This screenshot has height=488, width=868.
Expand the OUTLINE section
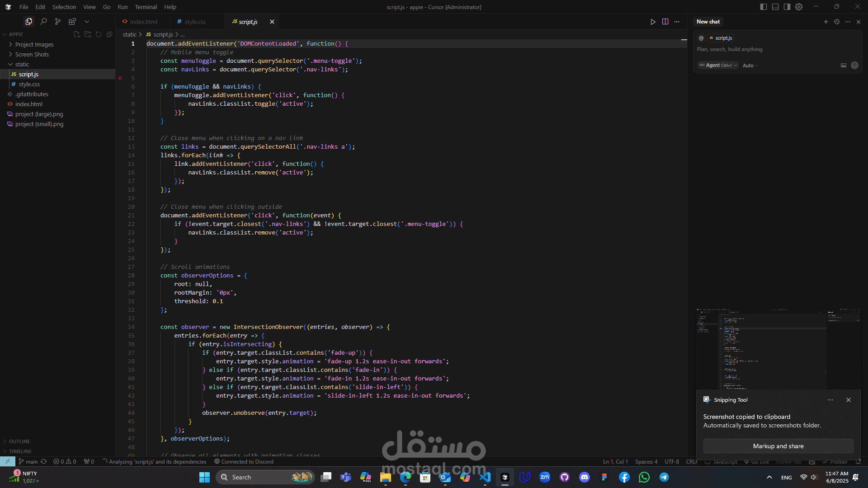pyautogui.click(x=19, y=441)
